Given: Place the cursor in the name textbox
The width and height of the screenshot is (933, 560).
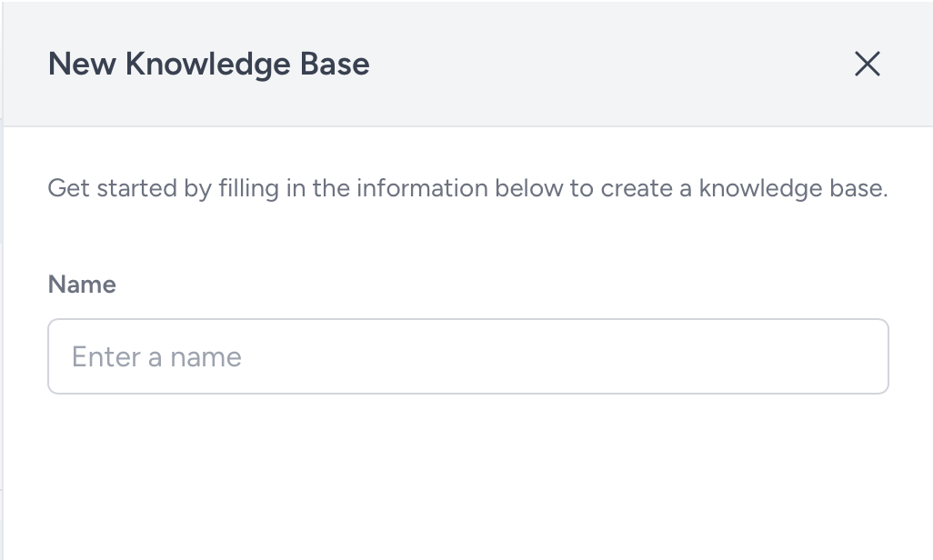Looking at the screenshot, I should [x=467, y=356].
